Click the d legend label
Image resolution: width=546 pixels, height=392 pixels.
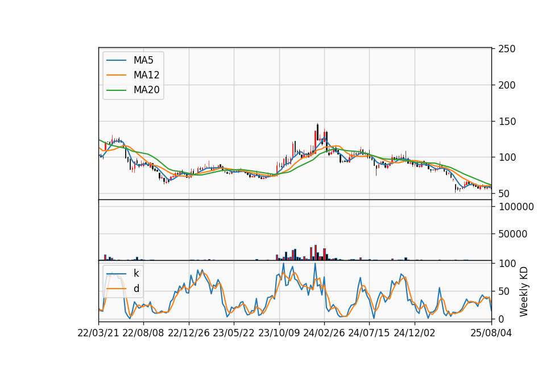[x=136, y=289]
